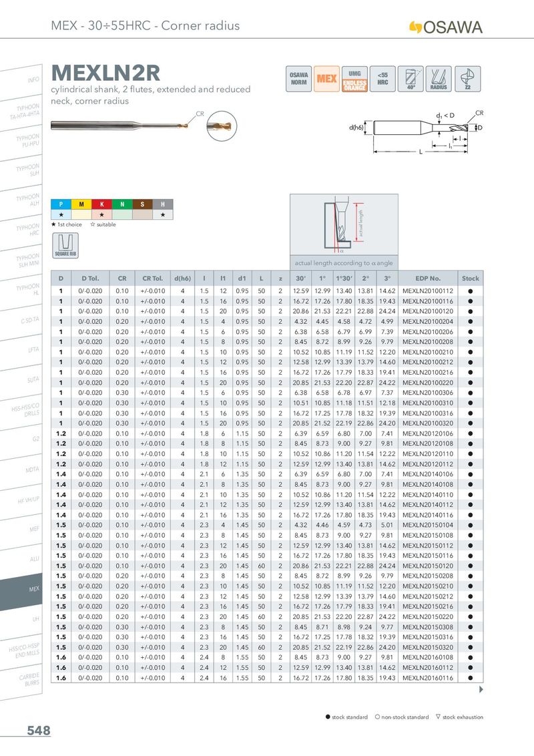Image resolution: width=534 pixels, height=756 pixels.
Task: Open the 40° helix angle icon
Action: point(411,79)
